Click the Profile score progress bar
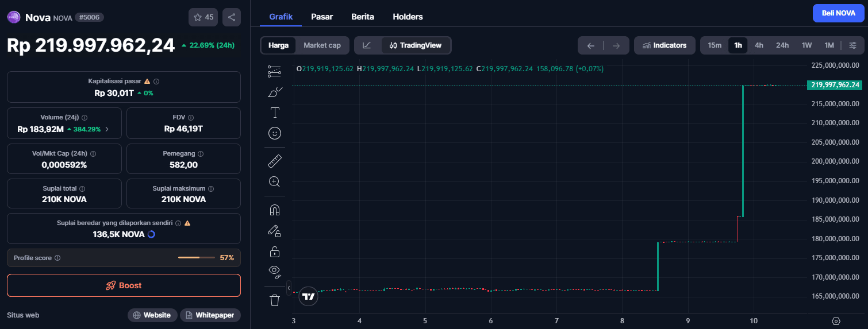Screen dimensions: 868x329 [197, 258]
